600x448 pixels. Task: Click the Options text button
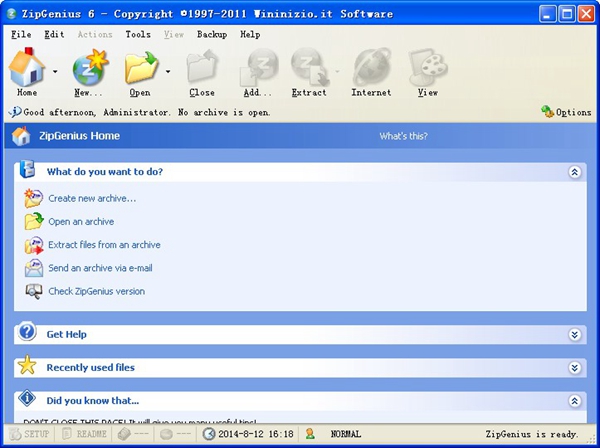(x=573, y=112)
